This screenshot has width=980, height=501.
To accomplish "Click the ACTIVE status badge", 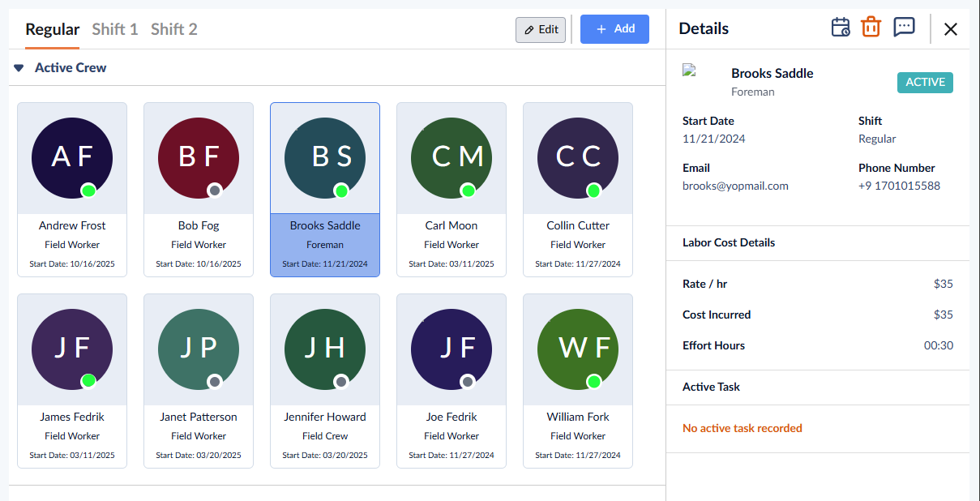I will [x=925, y=82].
